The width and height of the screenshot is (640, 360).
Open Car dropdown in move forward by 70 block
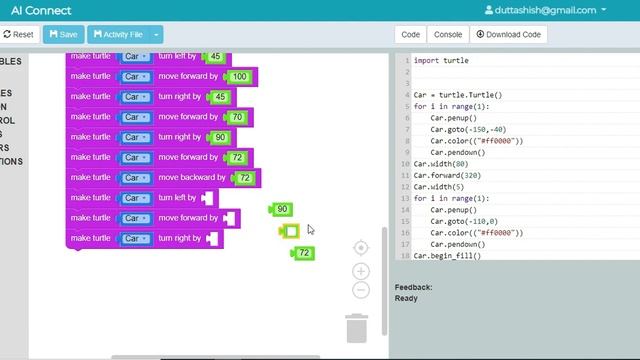click(x=136, y=117)
